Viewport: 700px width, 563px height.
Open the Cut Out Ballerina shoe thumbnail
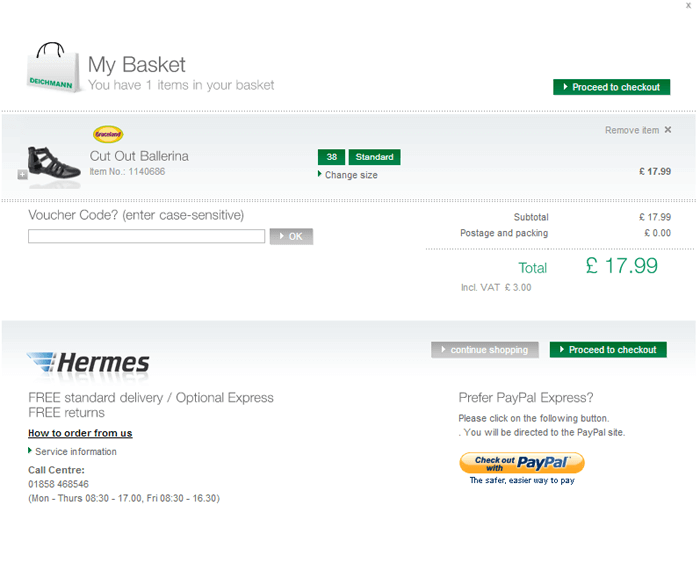click(x=52, y=161)
